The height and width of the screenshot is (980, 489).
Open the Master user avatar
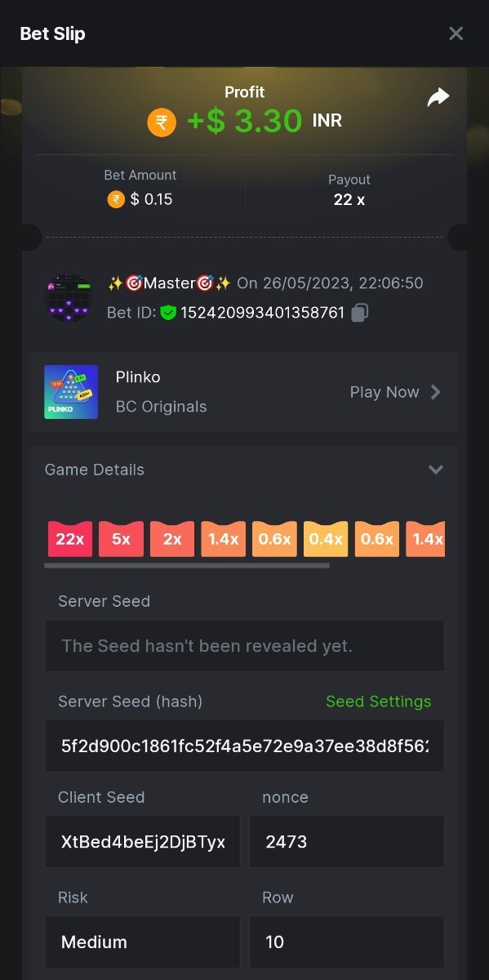click(69, 297)
